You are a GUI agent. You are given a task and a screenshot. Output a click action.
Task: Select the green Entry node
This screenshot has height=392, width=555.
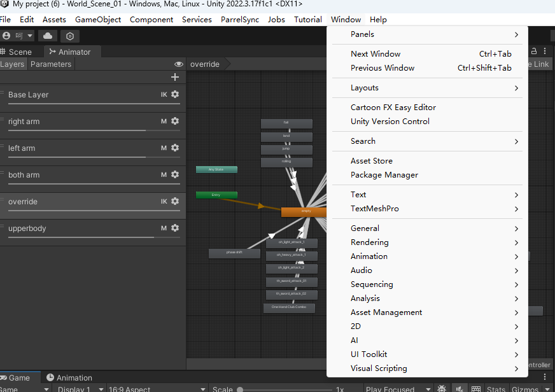tap(216, 195)
